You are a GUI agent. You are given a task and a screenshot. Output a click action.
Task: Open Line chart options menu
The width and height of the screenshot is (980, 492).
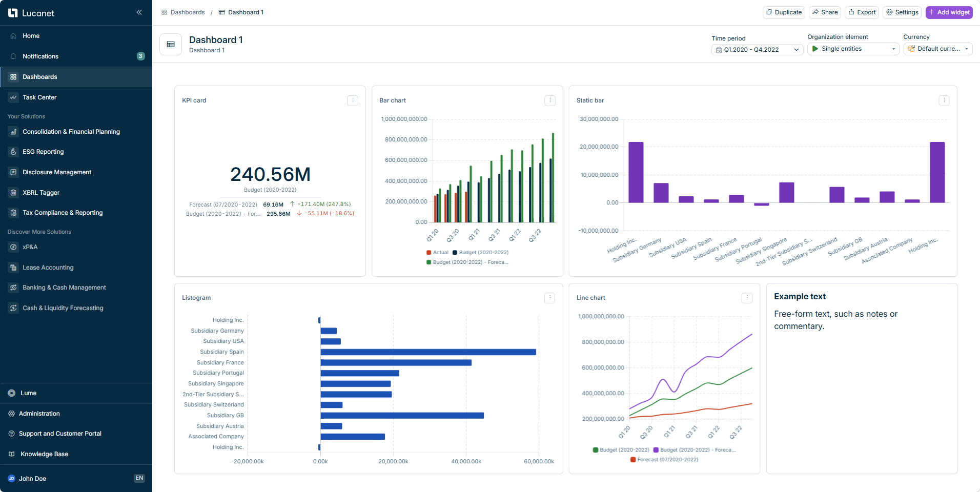click(747, 298)
